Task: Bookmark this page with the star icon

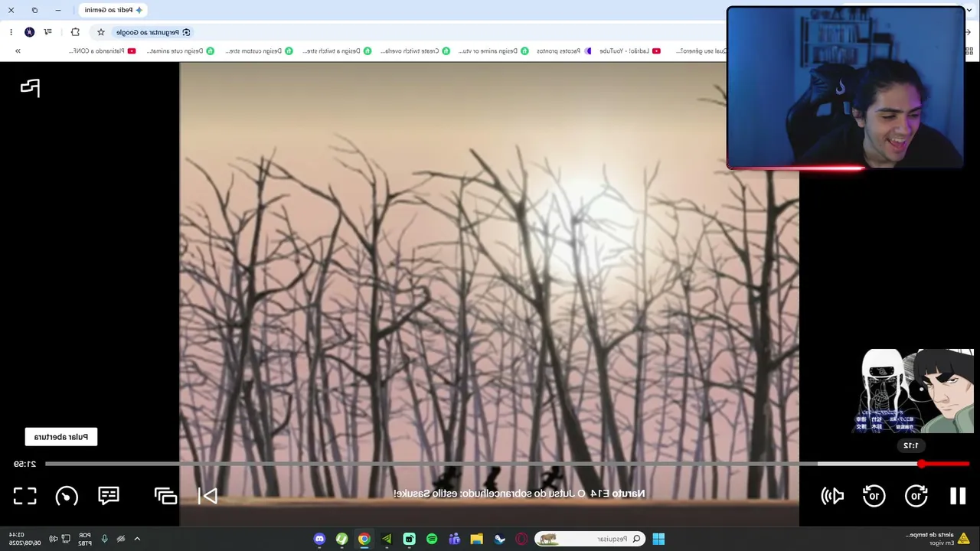Action: pos(100,32)
